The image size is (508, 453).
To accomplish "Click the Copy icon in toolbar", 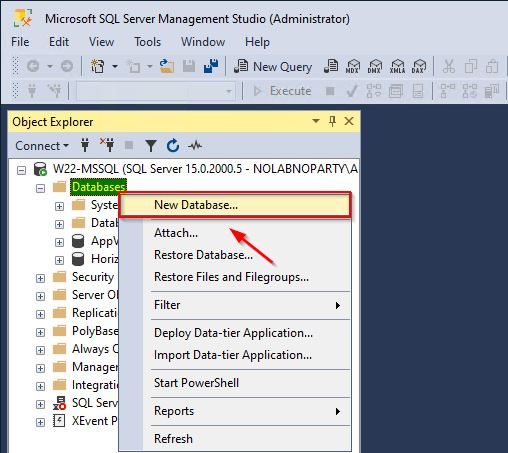I will click(x=471, y=66).
